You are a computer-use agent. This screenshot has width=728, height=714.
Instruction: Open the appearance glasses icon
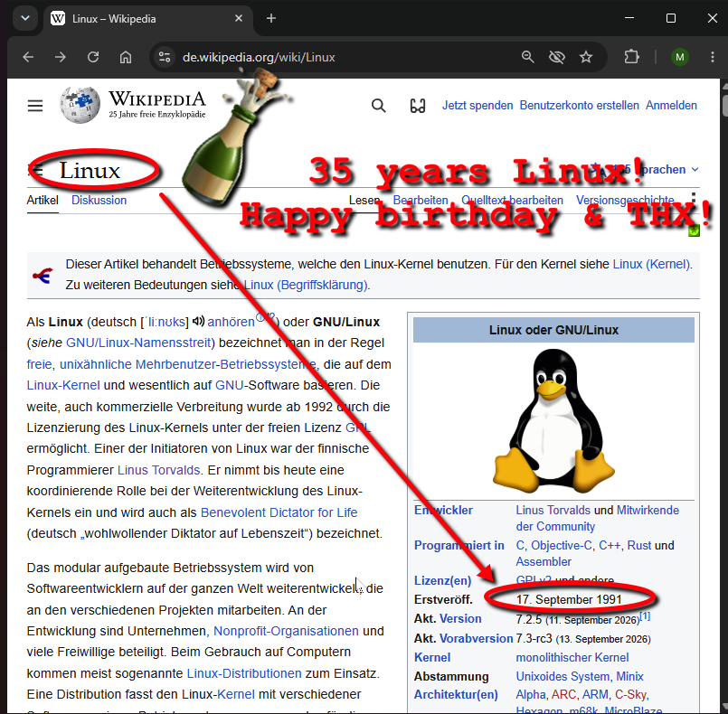pyautogui.click(x=418, y=106)
